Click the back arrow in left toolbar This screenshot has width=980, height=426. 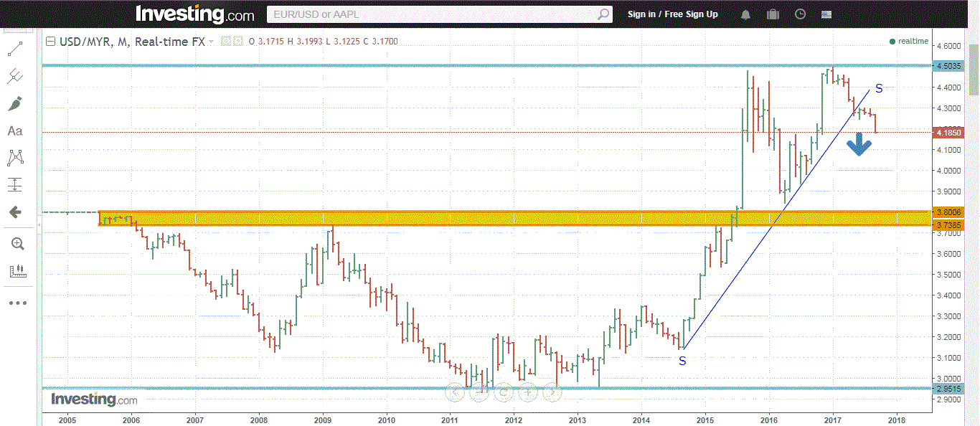15,212
